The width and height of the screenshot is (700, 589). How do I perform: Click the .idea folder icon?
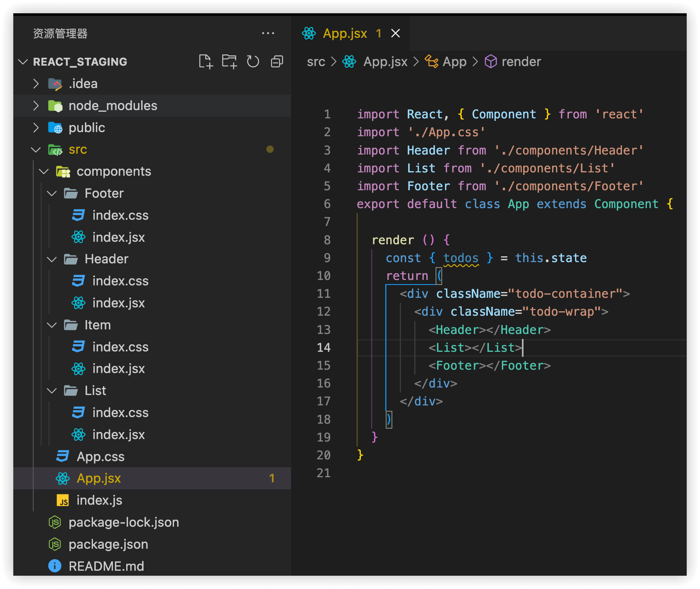(x=55, y=84)
